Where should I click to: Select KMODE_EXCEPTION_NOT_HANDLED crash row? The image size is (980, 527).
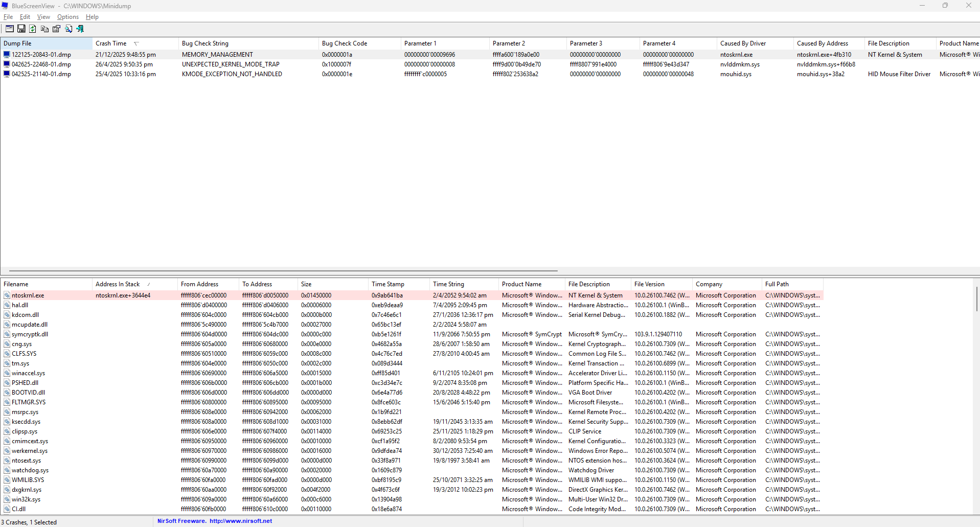tap(490, 74)
